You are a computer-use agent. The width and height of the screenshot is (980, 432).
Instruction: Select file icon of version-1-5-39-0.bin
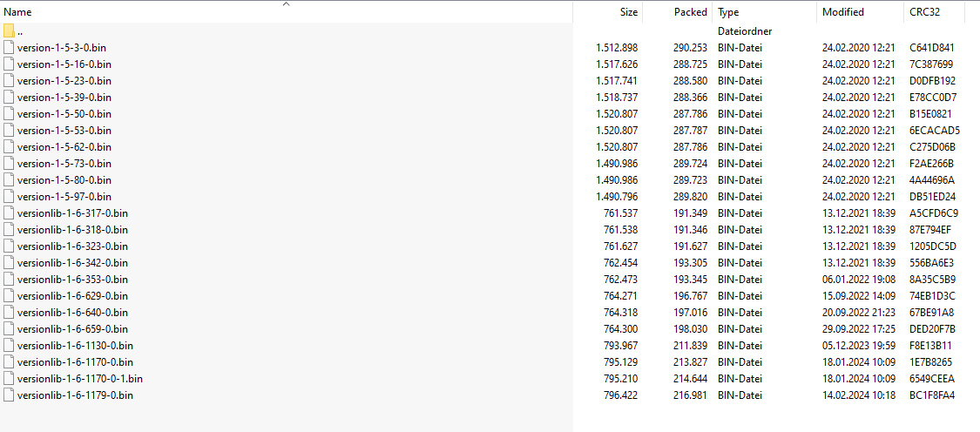click(8, 97)
